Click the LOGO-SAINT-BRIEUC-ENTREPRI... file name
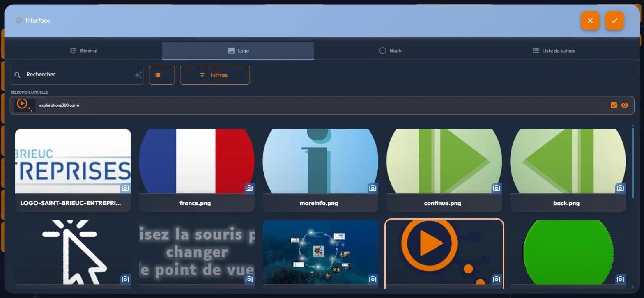The image size is (644, 298). point(71,203)
